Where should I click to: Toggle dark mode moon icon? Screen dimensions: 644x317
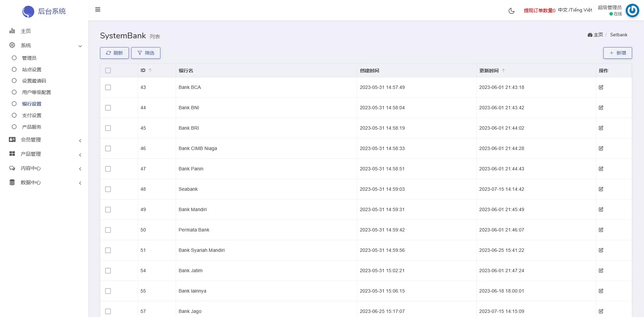[x=511, y=11]
